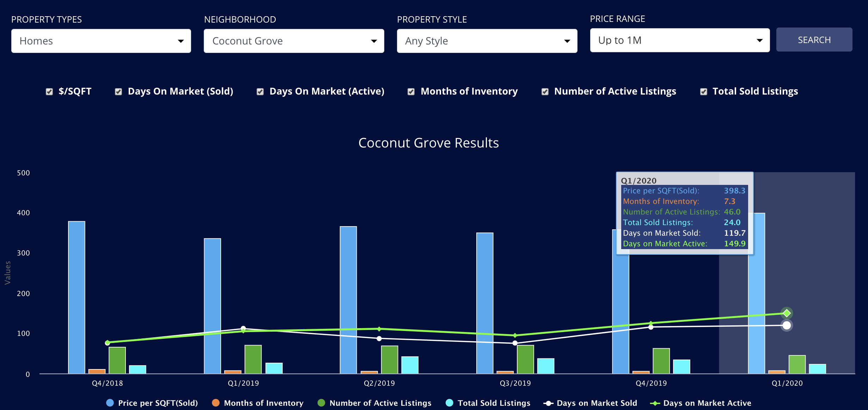Click the Q1/2020 Price per SQFT blue bar
The width and height of the screenshot is (868, 410).
pyautogui.click(x=757, y=293)
